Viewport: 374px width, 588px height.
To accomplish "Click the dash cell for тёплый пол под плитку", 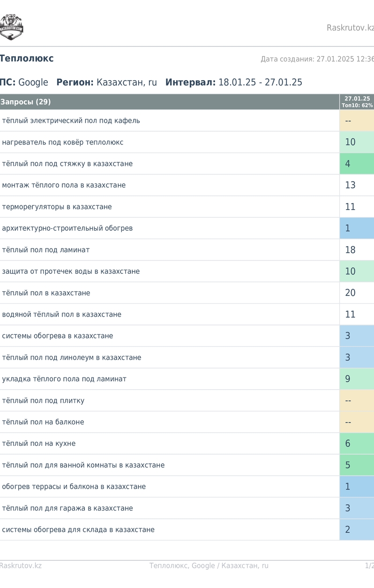I will coord(357,400).
